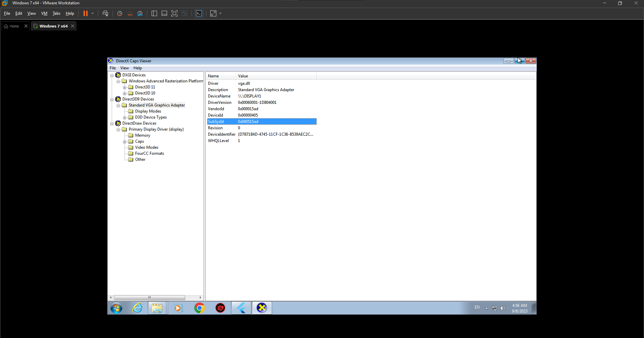The image size is (644, 338).
Task: Launch Google Chrome from the taskbar
Action: [199, 308]
